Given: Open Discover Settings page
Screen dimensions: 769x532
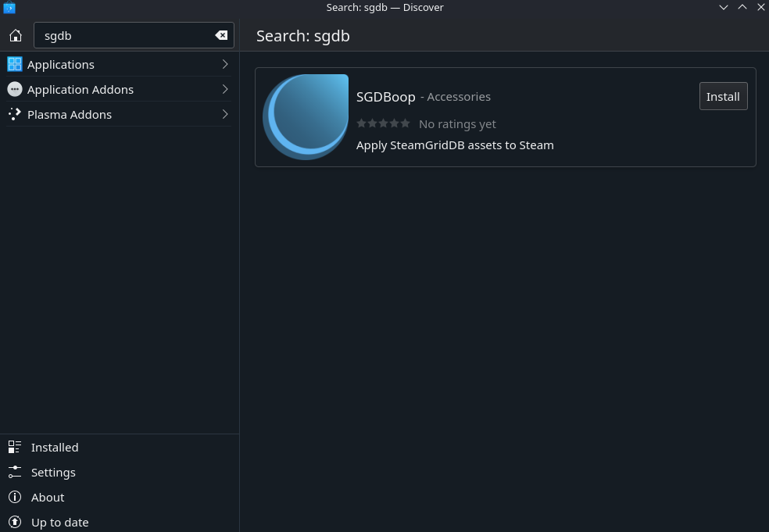Looking at the screenshot, I should tap(119, 472).
